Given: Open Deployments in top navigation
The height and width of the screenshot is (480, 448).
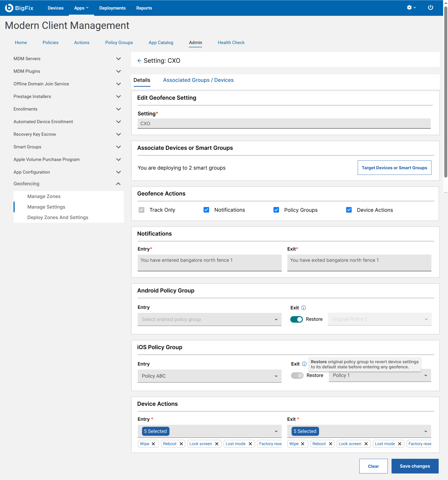Looking at the screenshot, I should coord(112,8).
